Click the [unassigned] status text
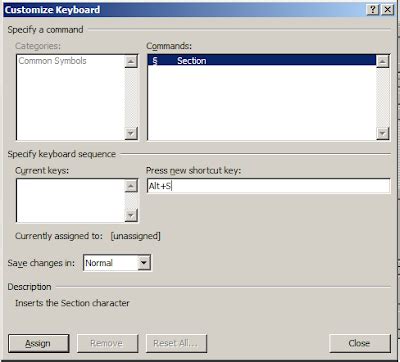The height and width of the screenshot is (362, 400). [x=136, y=236]
